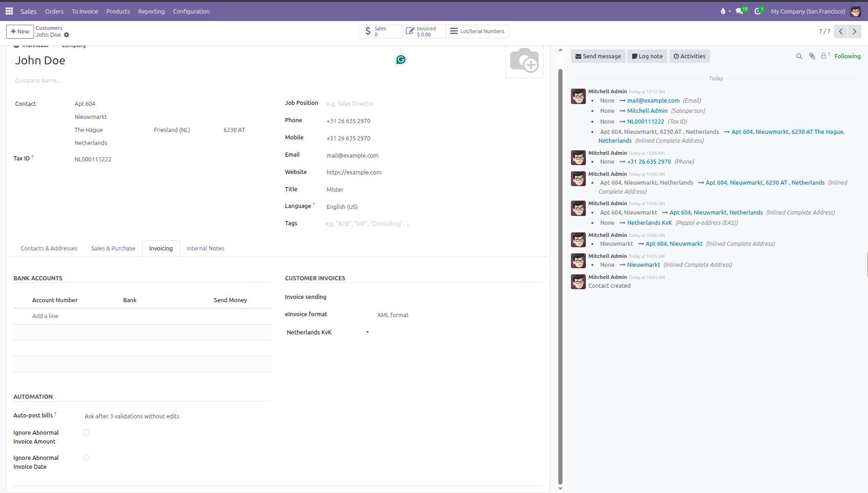Click the debug droplet icon

coord(723,11)
